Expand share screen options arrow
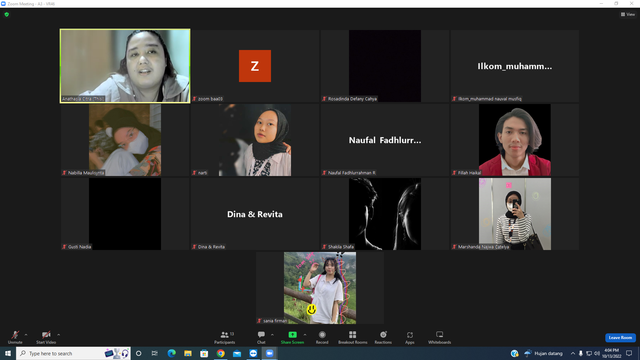Screen dimensions: 640x360 [305, 335]
